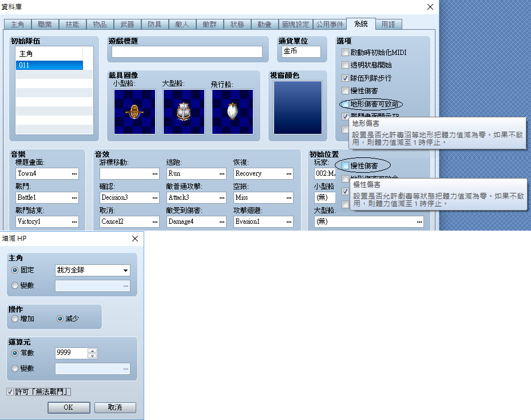Click 取消 in the 增減 HP dialog
The height and width of the screenshot is (420, 531).
point(115,407)
